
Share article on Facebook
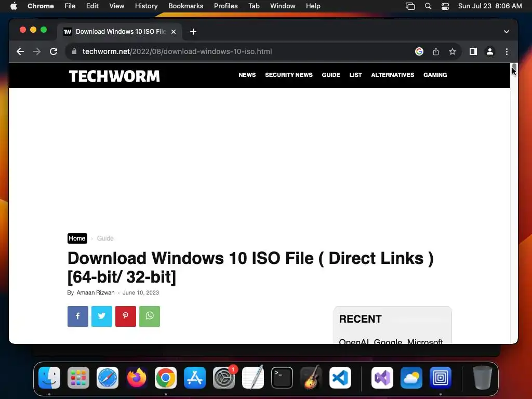(78, 316)
